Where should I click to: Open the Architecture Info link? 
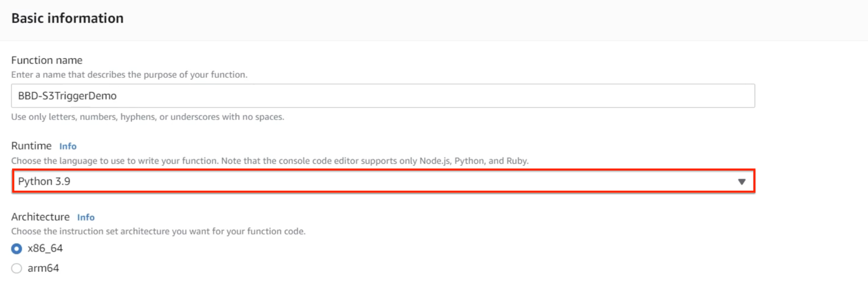click(x=86, y=218)
